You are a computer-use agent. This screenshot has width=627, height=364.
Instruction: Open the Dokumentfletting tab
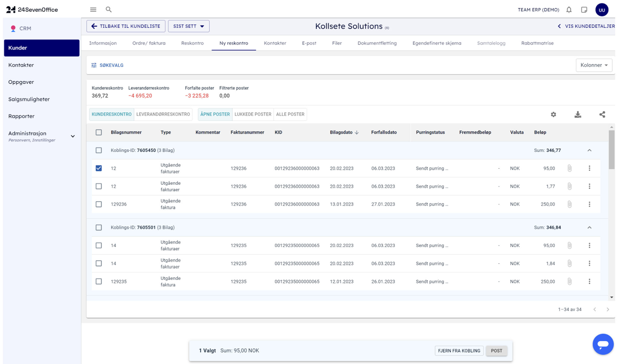point(377,43)
